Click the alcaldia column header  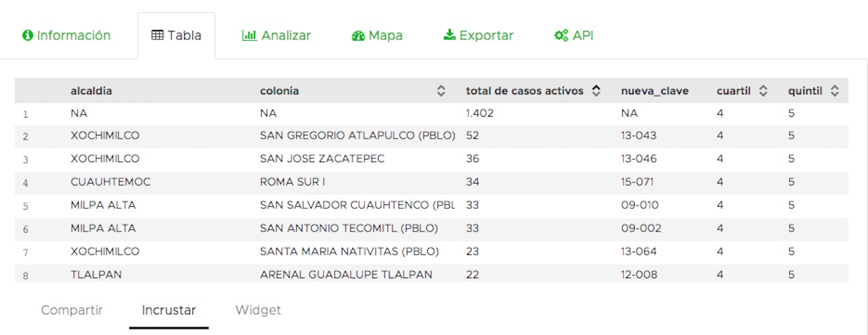click(x=91, y=91)
